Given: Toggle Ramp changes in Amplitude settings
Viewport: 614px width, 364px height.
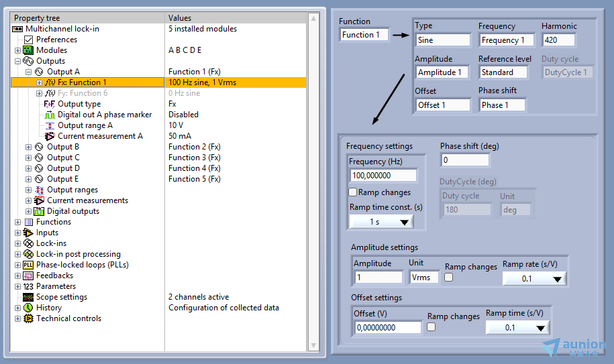Looking at the screenshot, I should click(449, 277).
